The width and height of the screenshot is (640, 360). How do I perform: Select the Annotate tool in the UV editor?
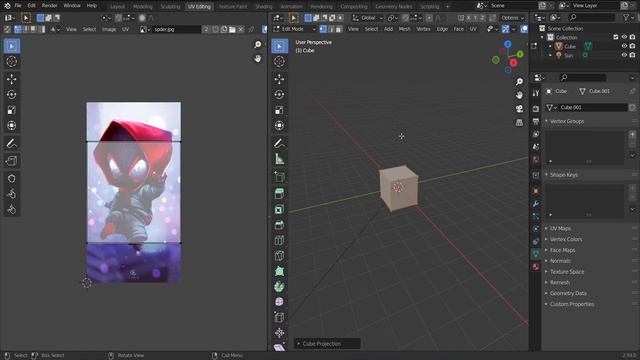point(11,143)
